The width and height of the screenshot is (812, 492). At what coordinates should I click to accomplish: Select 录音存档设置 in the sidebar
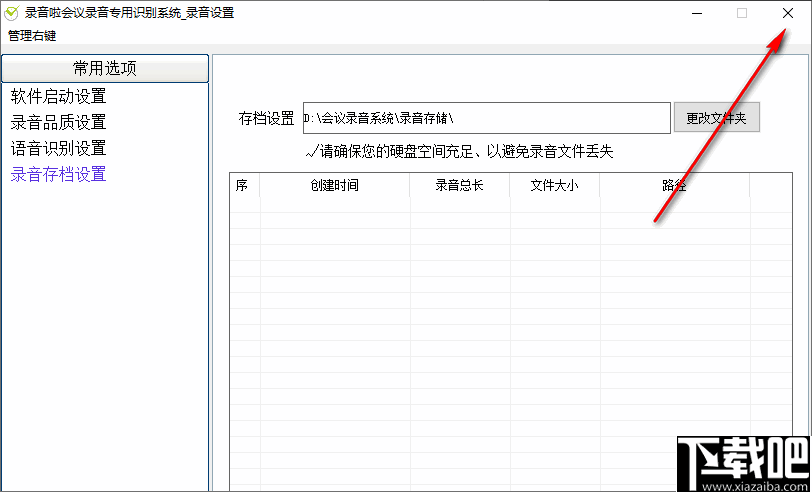(x=59, y=175)
